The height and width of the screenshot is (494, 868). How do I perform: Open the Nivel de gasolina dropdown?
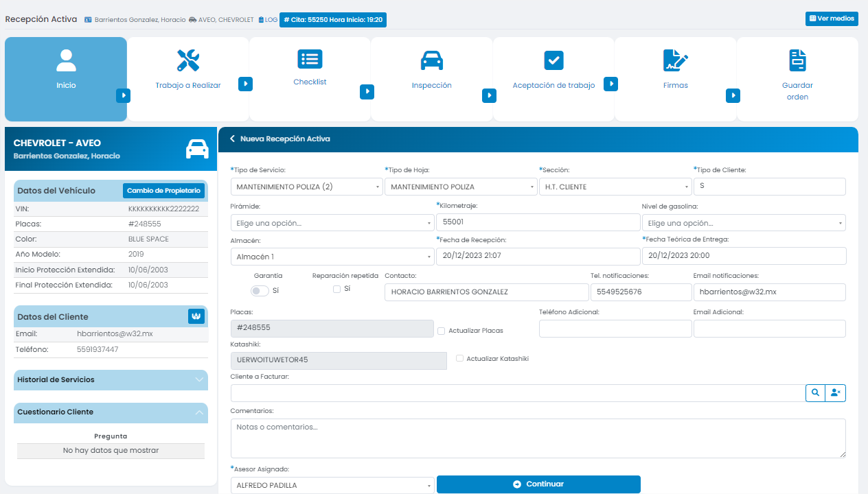tap(744, 223)
